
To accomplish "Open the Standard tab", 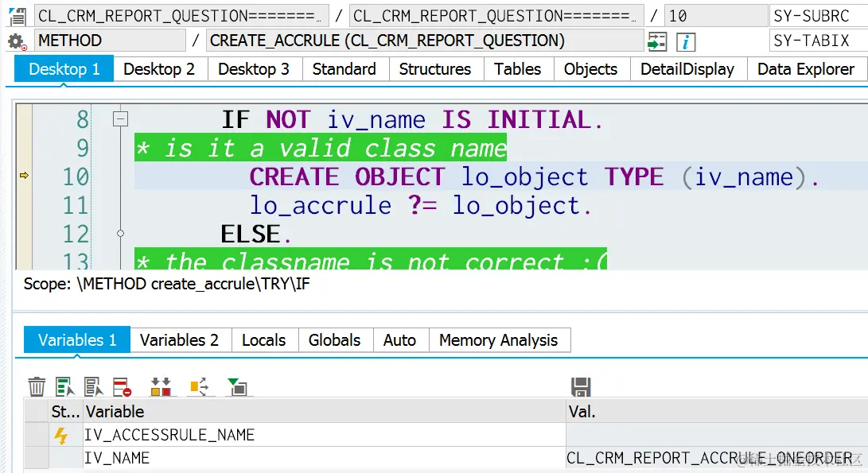I will [344, 69].
